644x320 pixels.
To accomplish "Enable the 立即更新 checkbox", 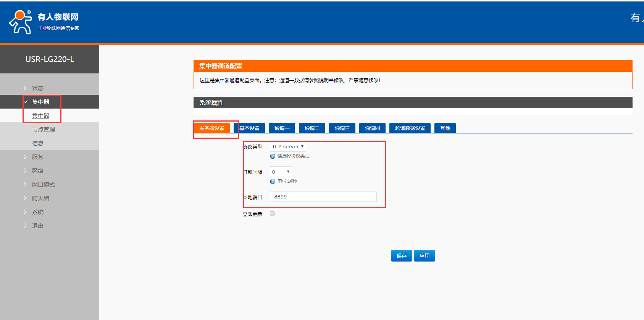I will pos(272,214).
